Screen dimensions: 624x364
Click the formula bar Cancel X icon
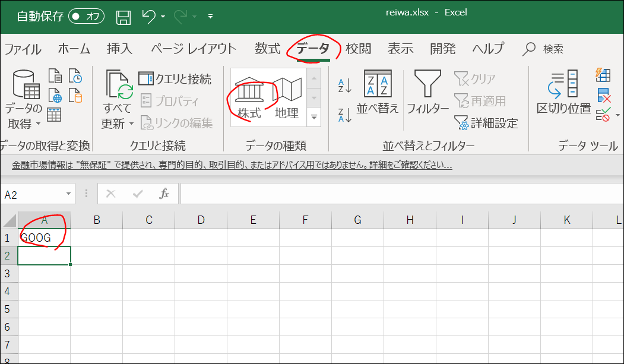pos(111,194)
